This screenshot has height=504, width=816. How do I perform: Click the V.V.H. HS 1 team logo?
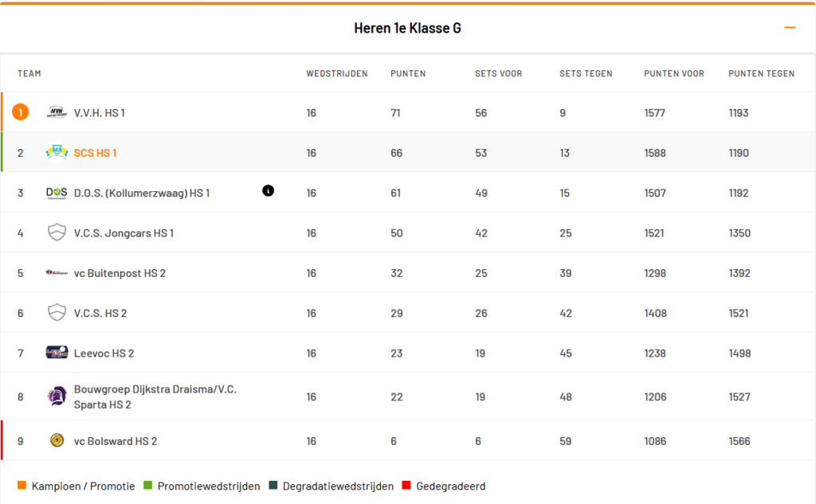(57, 112)
